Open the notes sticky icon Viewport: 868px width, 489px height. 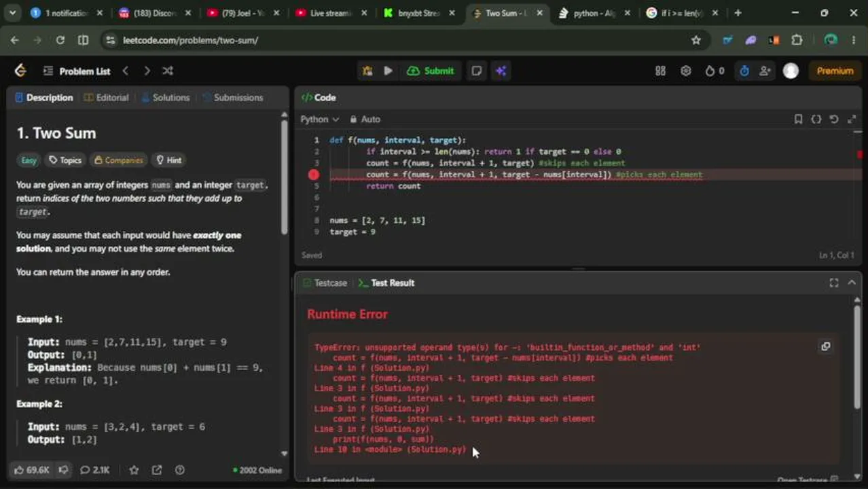[x=477, y=71]
